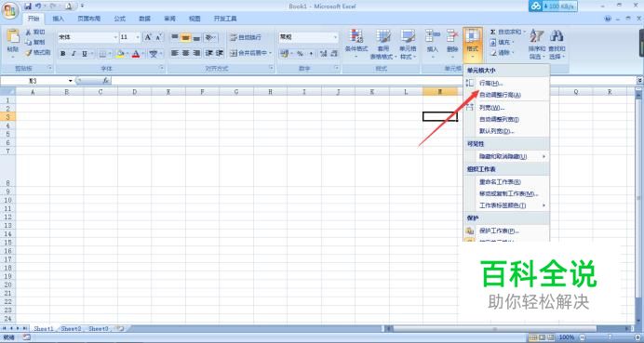Open the font color dropdown arrow

click(x=143, y=54)
